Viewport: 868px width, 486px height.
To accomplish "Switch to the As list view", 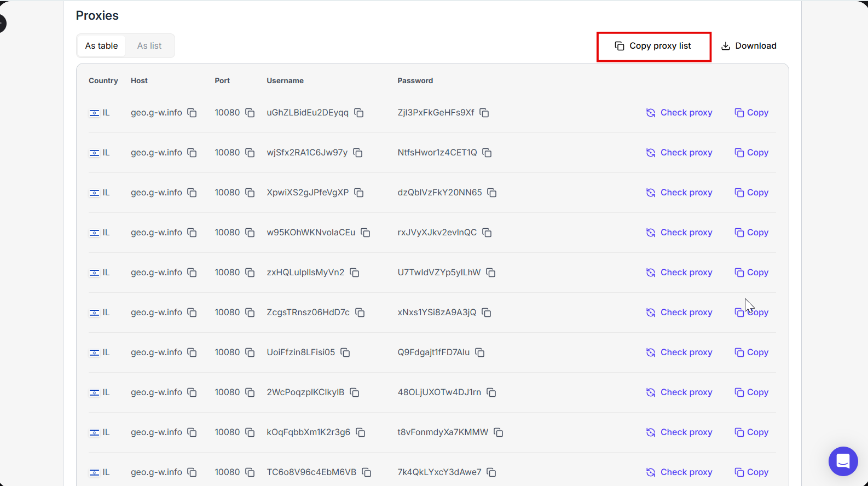I will point(149,46).
